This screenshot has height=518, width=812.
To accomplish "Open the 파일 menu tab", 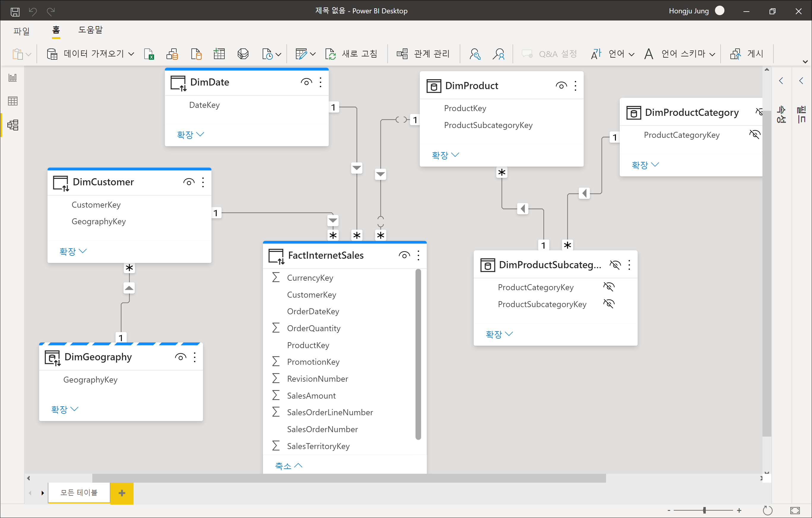I will pos(22,31).
